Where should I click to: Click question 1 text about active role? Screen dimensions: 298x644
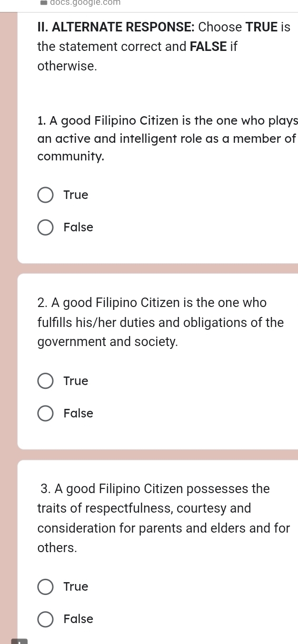[166, 139]
